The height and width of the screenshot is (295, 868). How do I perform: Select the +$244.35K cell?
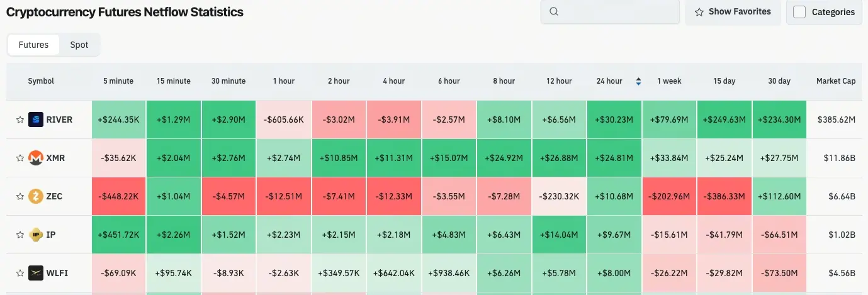(118, 120)
